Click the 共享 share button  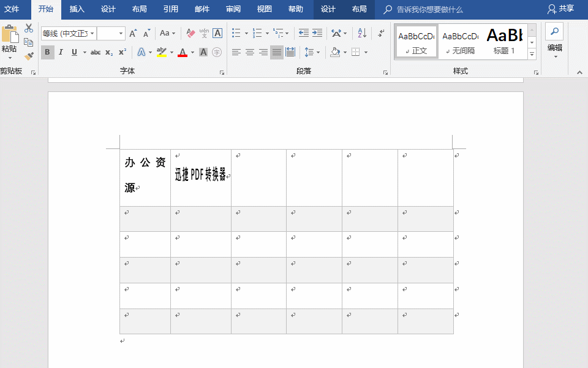[x=560, y=9]
